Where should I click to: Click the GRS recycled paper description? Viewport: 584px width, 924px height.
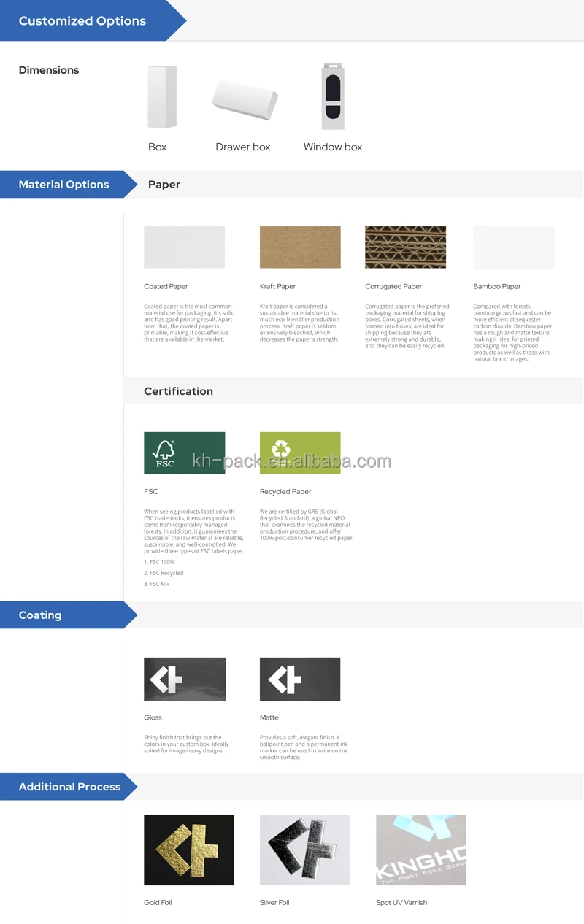[x=307, y=525]
